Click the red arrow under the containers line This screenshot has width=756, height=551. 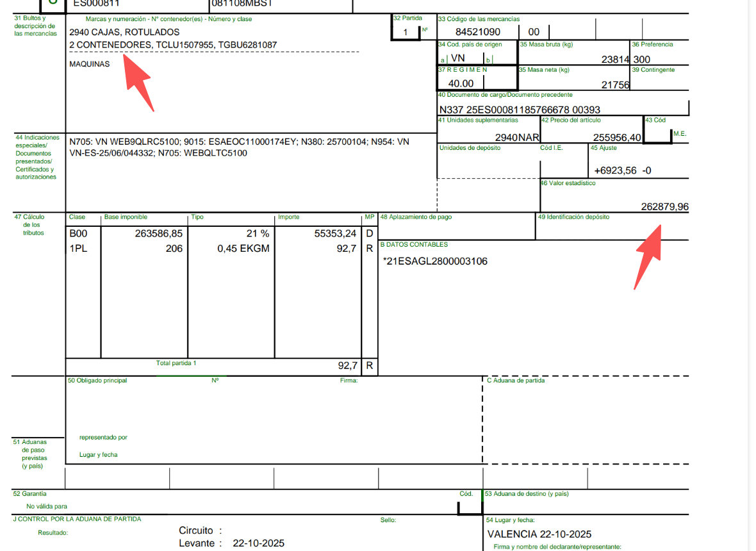(x=138, y=80)
